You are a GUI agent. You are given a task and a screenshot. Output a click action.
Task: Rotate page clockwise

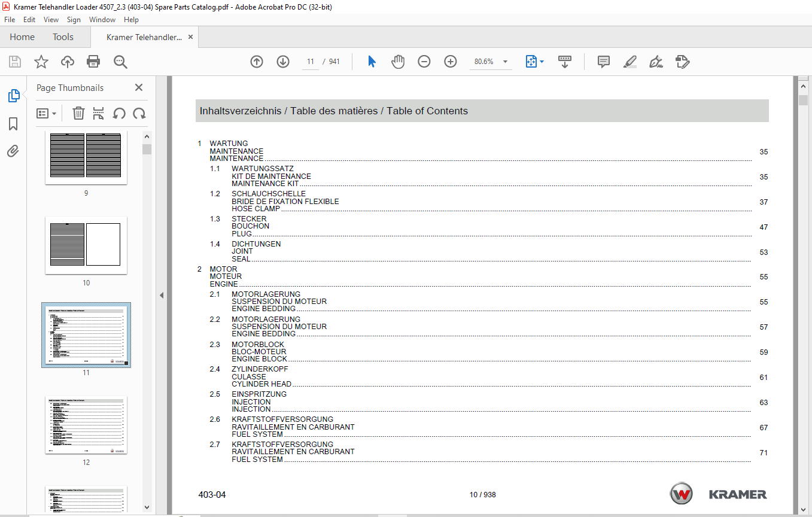coord(139,113)
